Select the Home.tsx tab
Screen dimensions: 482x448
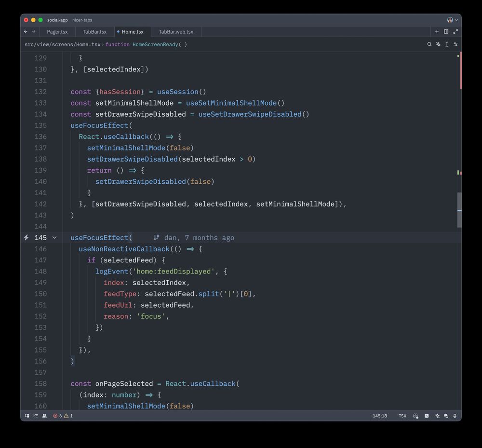(133, 32)
